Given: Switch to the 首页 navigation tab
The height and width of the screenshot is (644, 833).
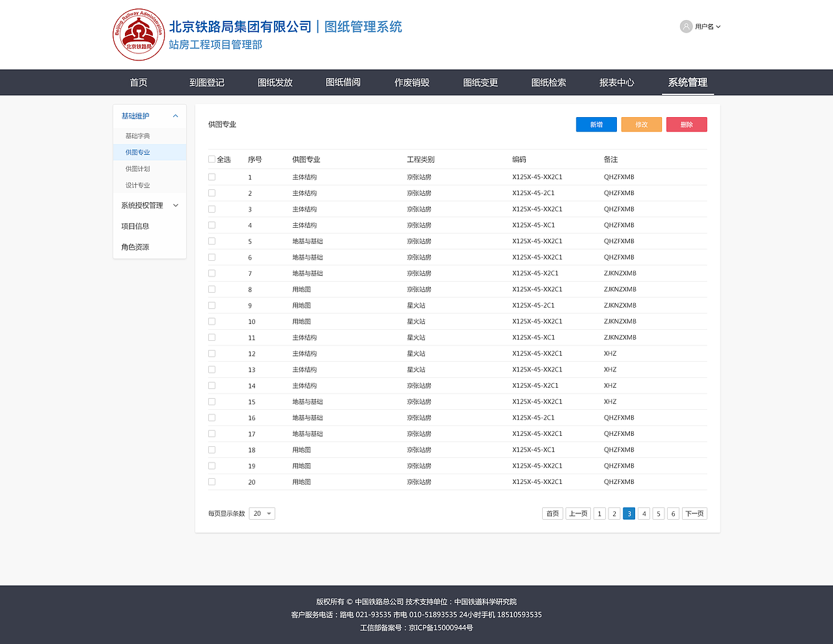Looking at the screenshot, I should click(137, 82).
